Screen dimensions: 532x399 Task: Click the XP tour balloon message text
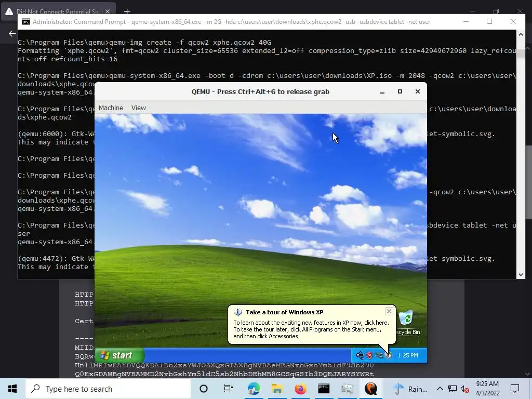click(311, 329)
